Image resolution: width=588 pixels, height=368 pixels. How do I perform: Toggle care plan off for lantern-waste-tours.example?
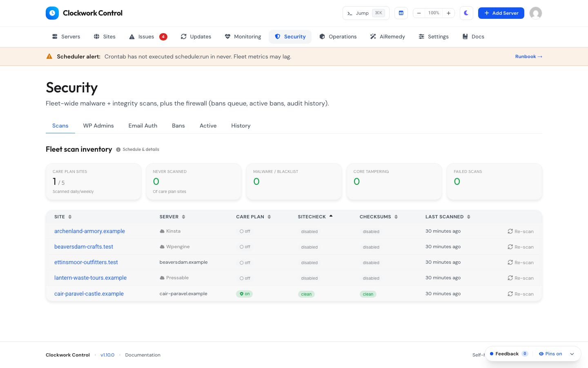coord(245,278)
